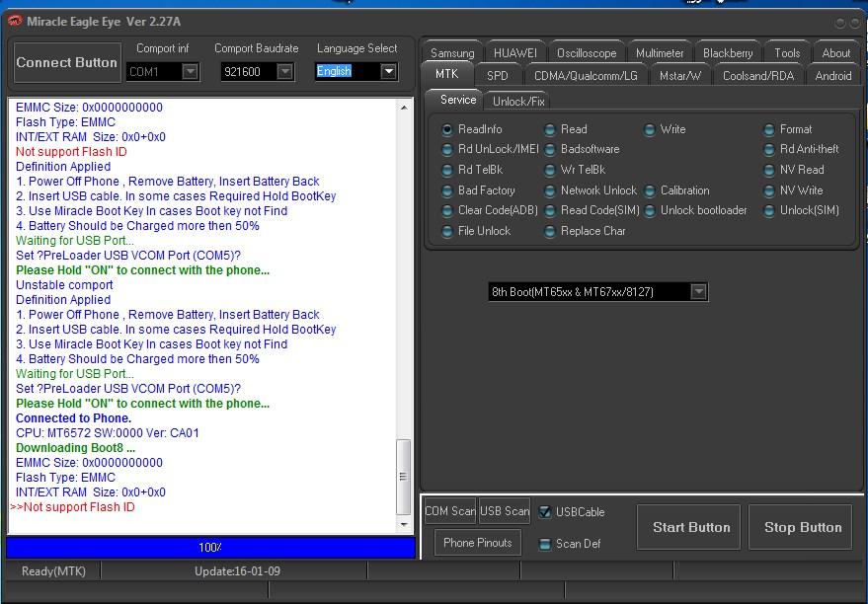Image resolution: width=868 pixels, height=604 pixels.
Task: Click the 100% blue progress bar
Action: [x=210, y=547]
